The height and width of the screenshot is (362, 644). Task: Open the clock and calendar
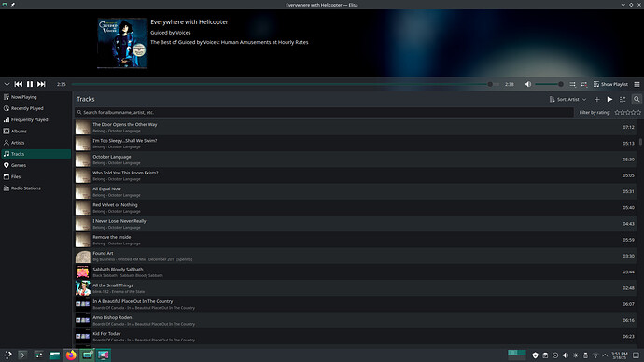[x=619, y=355]
